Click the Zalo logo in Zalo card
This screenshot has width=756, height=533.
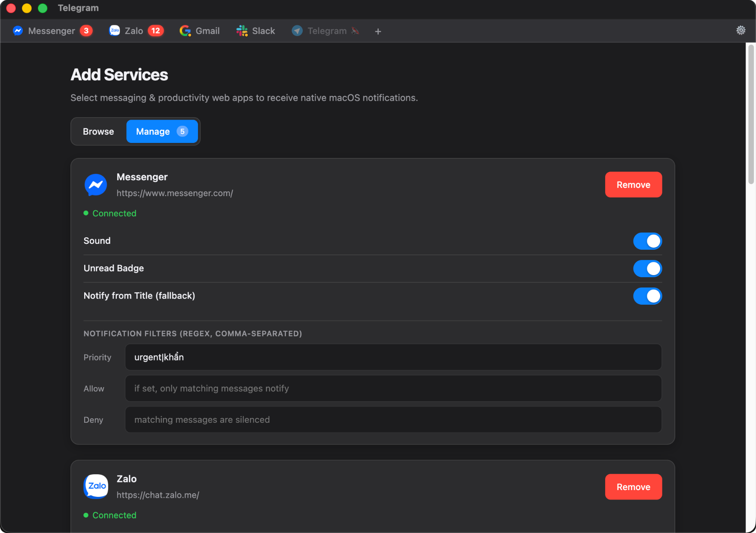click(x=96, y=487)
